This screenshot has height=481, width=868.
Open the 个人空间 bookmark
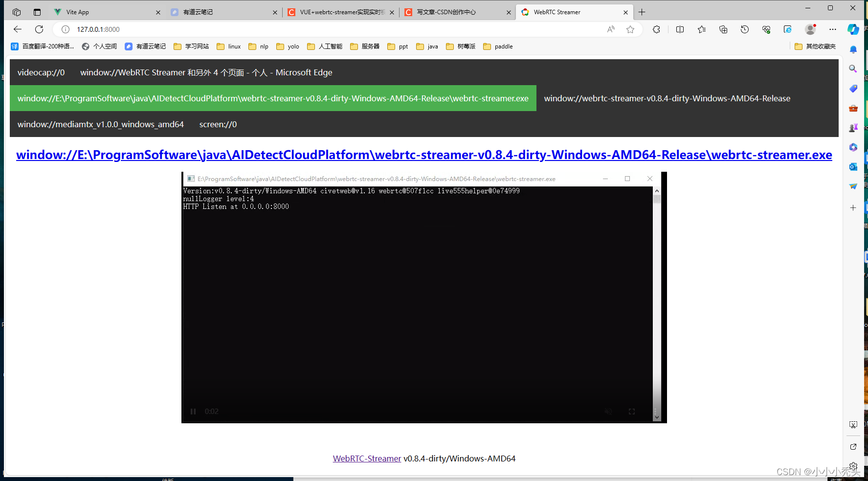click(x=99, y=46)
